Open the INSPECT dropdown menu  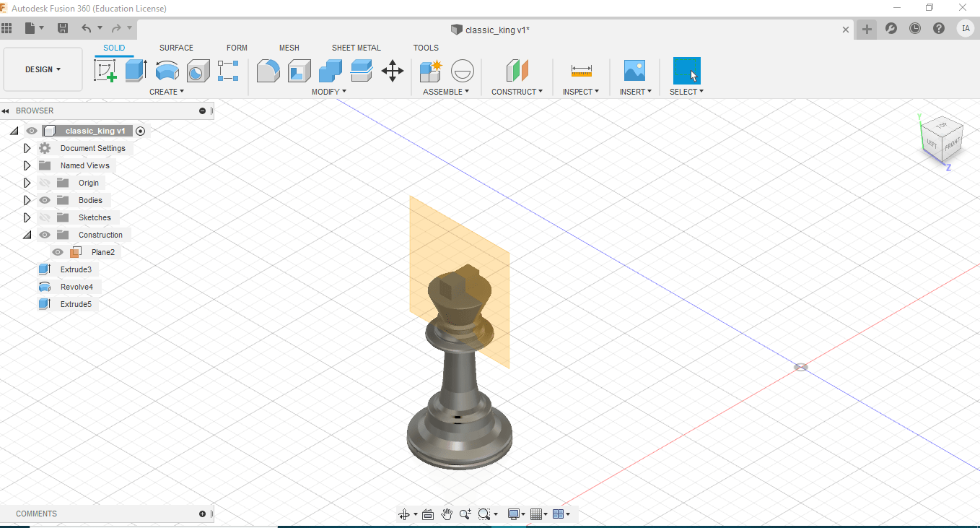point(581,92)
